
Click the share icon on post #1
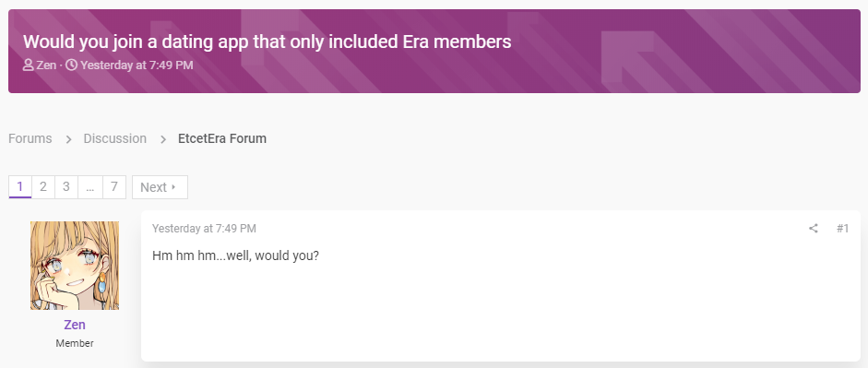tap(813, 228)
